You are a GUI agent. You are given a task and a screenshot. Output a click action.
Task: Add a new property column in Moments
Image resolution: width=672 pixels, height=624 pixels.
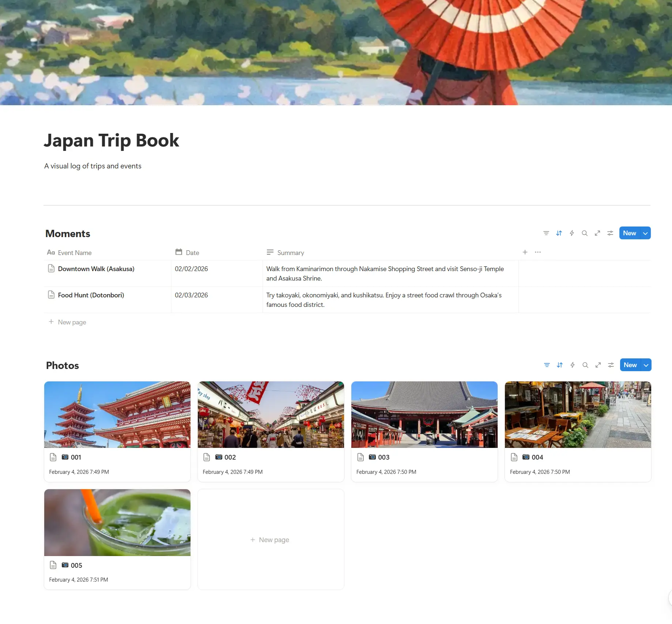[x=525, y=252]
